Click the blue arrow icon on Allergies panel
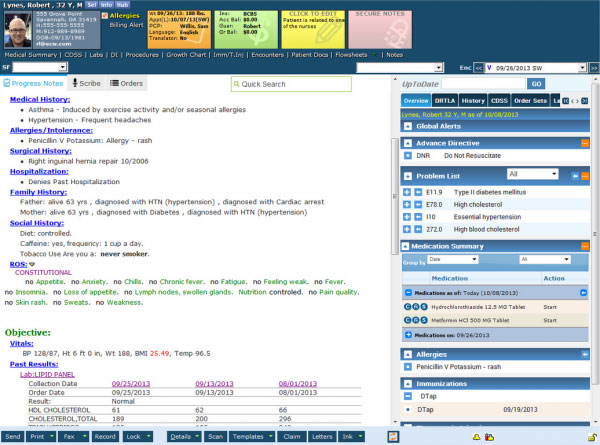 pos(585,354)
